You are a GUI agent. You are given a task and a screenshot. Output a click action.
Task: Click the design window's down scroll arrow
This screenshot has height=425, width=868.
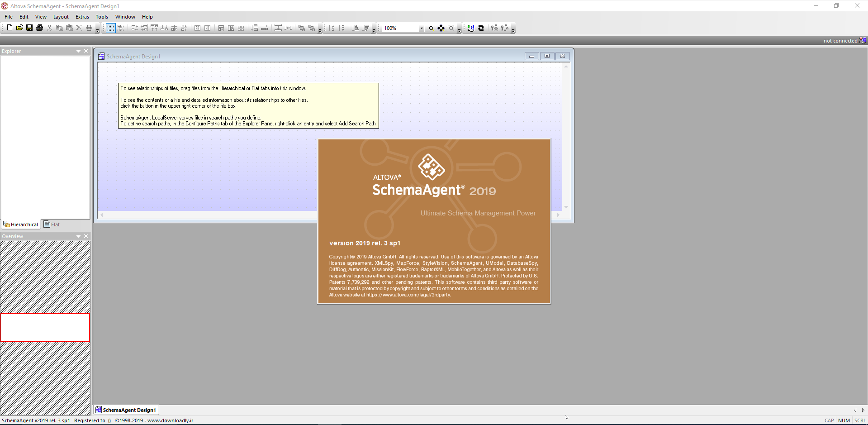(566, 207)
